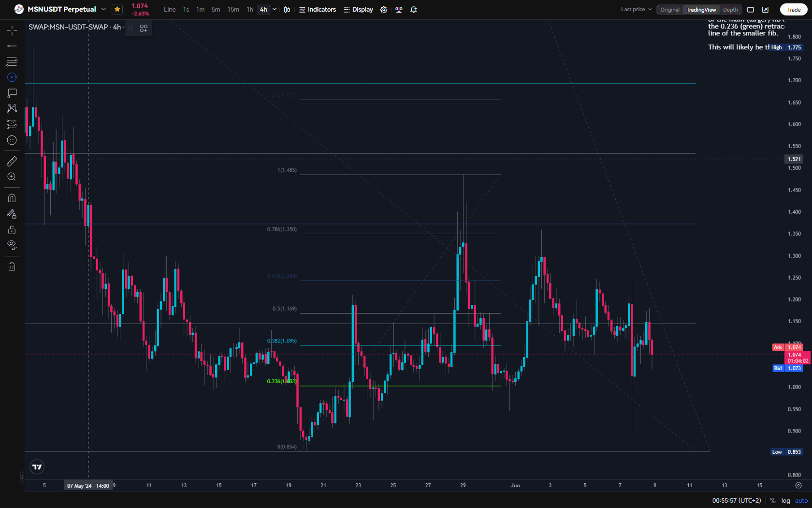Open the XABCD patterns tool
Screen dimensions: 812x508
[12, 108]
